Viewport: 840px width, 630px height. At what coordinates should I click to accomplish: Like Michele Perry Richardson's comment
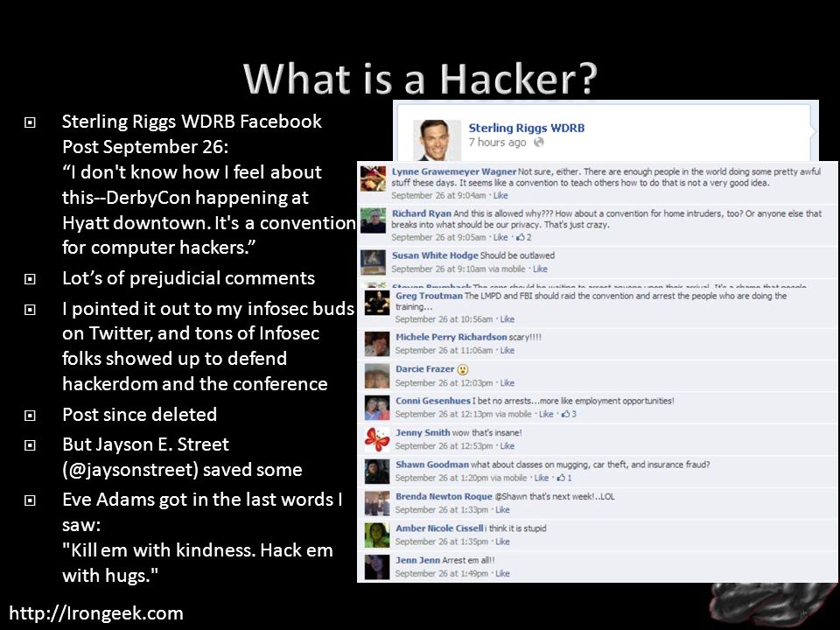point(507,350)
